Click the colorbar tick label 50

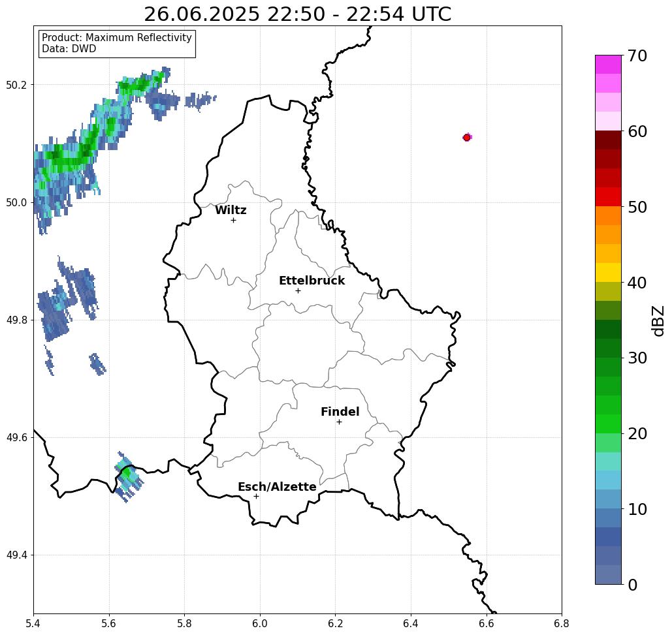point(637,208)
